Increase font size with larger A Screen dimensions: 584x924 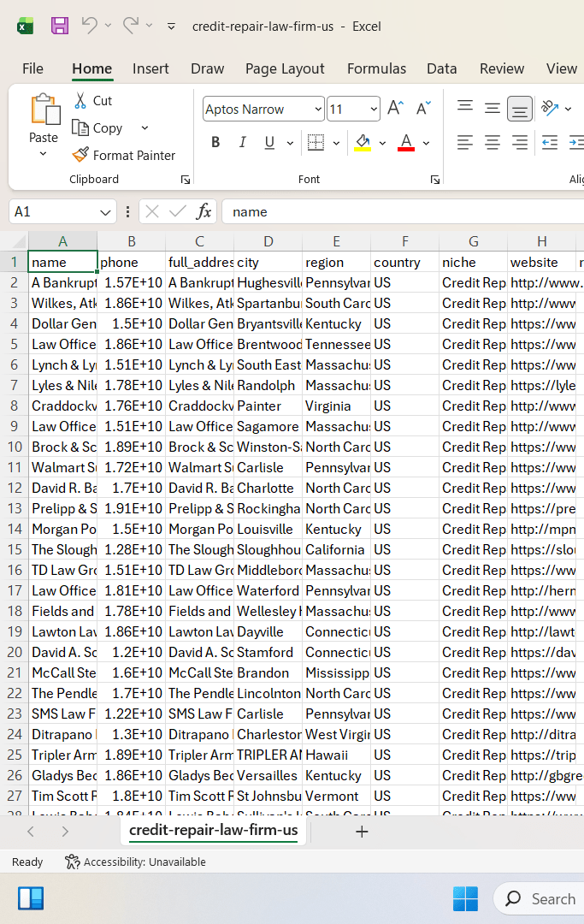click(x=396, y=109)
